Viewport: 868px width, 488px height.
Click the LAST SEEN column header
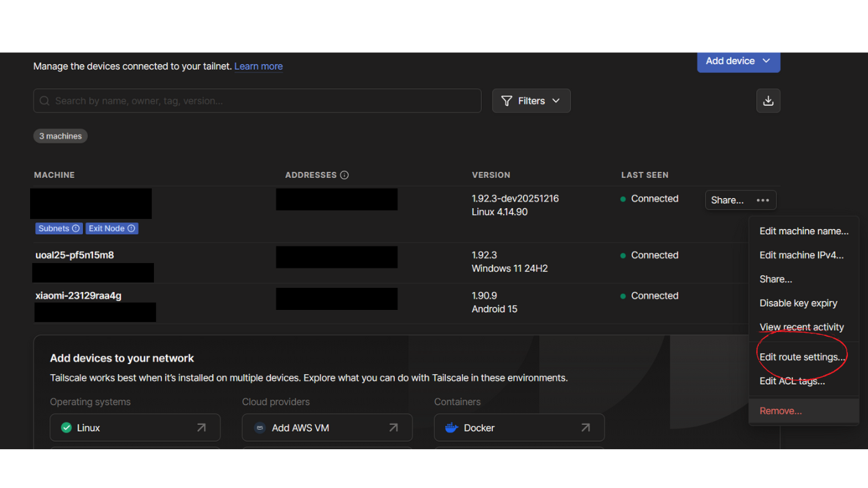coord(644,175)
